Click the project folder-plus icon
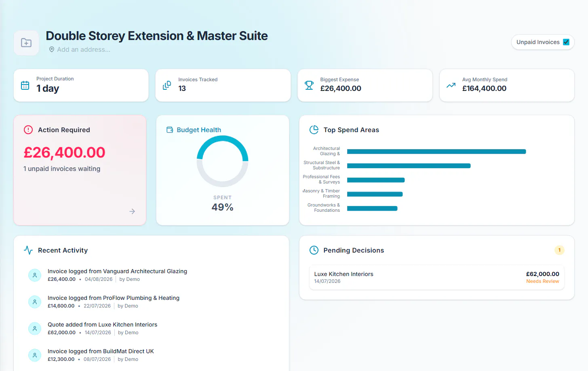The image size is (588, 371). pyautogui.click(x=26, y=42)
